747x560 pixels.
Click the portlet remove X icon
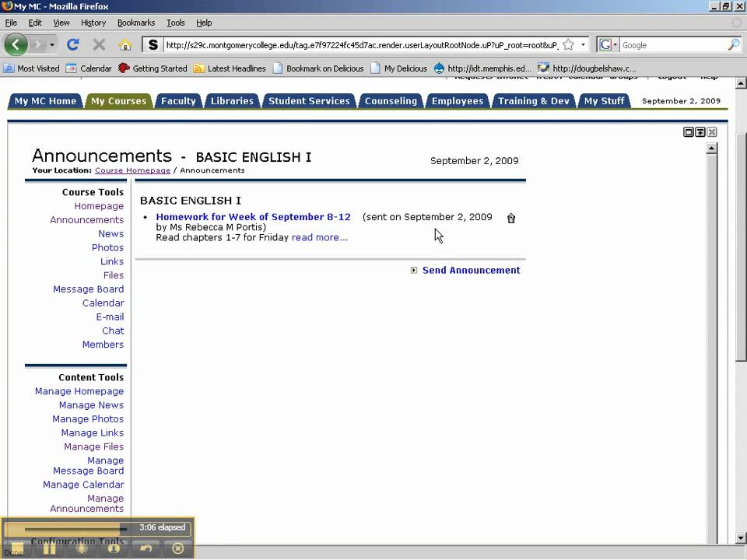point(712,132)
